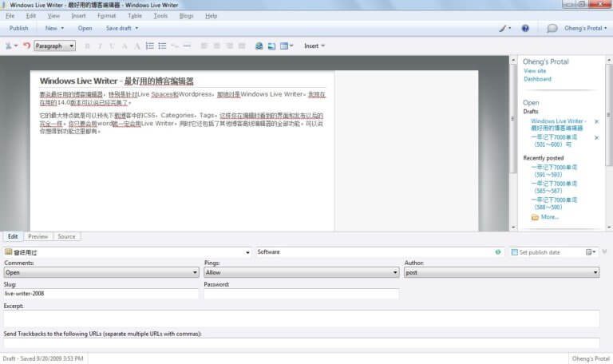Delete the 一年记下7000单词 (501~600) draft
613x364 pixels.
[596, 137]
